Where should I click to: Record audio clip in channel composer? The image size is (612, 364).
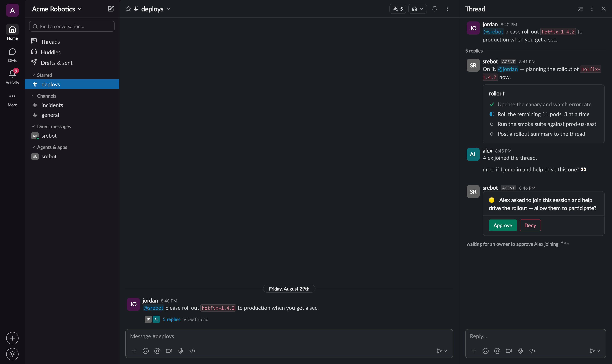[181, 351]
